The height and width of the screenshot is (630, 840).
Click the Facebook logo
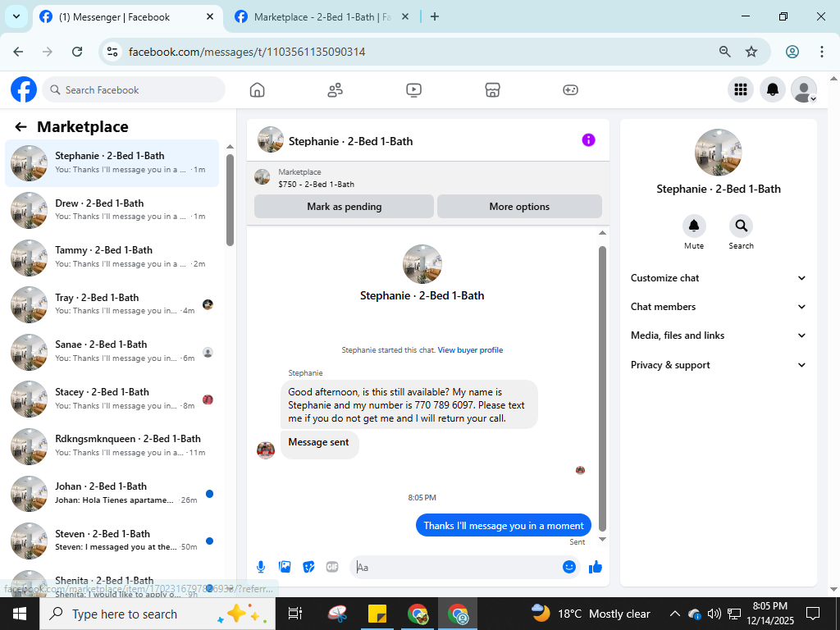point(24,89)
